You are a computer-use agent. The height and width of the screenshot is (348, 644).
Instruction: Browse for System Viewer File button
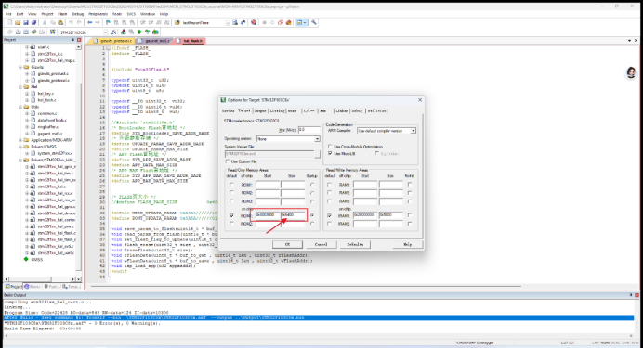click(x=318, y=154)
